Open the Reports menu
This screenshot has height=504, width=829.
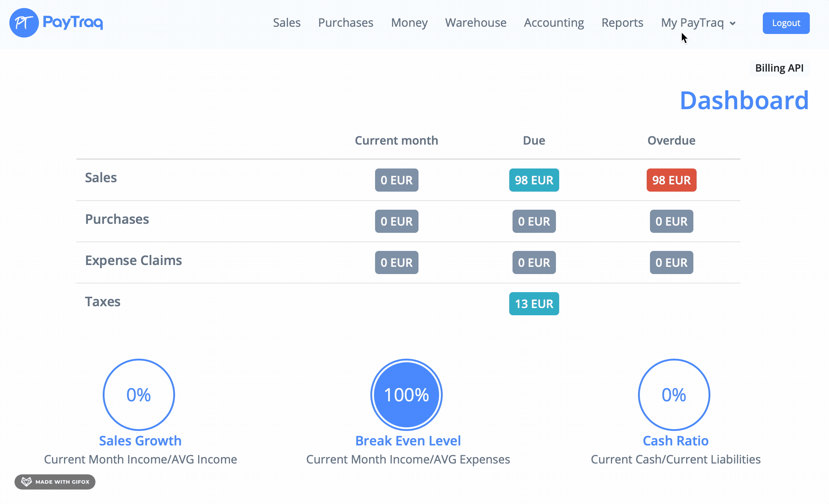(x=622, y=23)
